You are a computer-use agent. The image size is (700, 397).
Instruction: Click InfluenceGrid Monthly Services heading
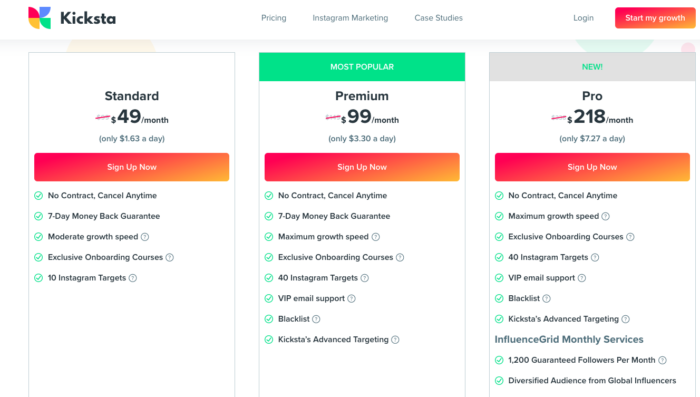point(569,339)
